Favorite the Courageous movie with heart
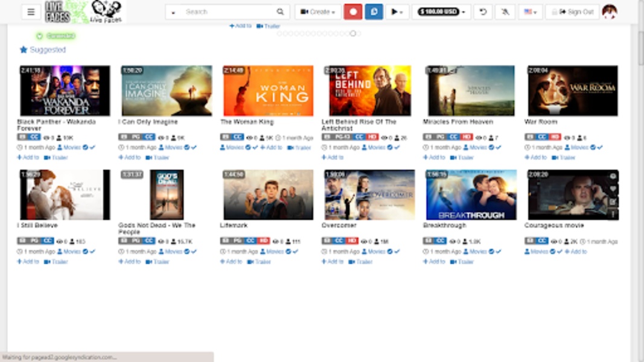Viewport: 644px width, 362px height. pyautogui.click(x=613, y=189)
